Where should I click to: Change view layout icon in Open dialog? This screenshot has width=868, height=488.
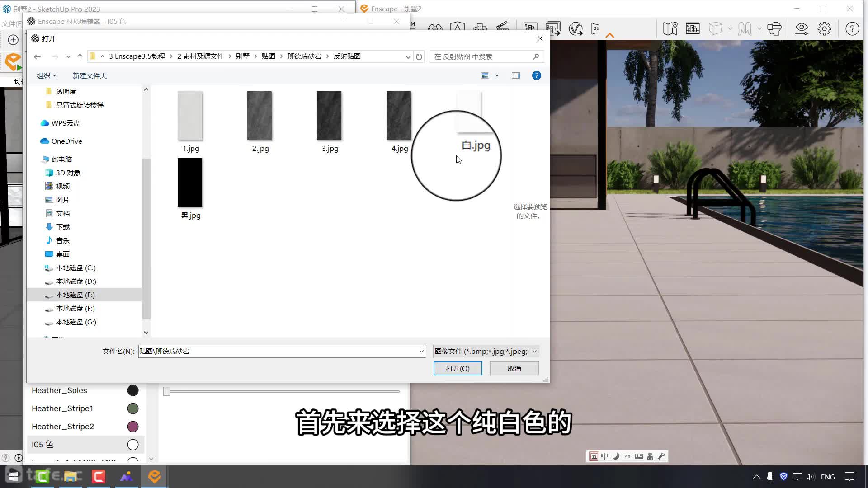coord(485,75)
